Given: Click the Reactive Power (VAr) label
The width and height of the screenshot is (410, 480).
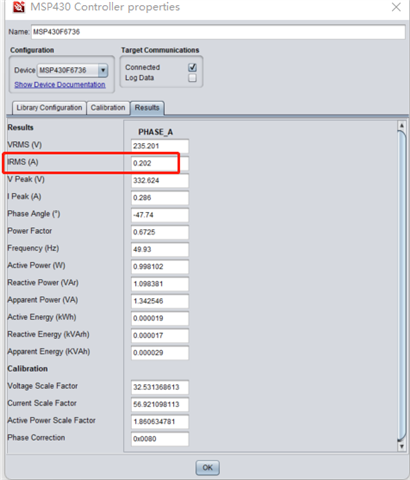Looking at the screenshot, I should 43,283.
